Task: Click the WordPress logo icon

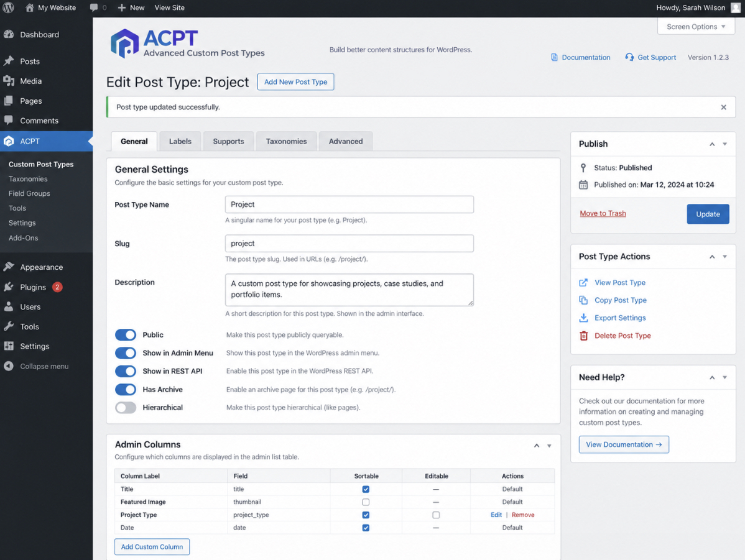Action: click(9, 7)
